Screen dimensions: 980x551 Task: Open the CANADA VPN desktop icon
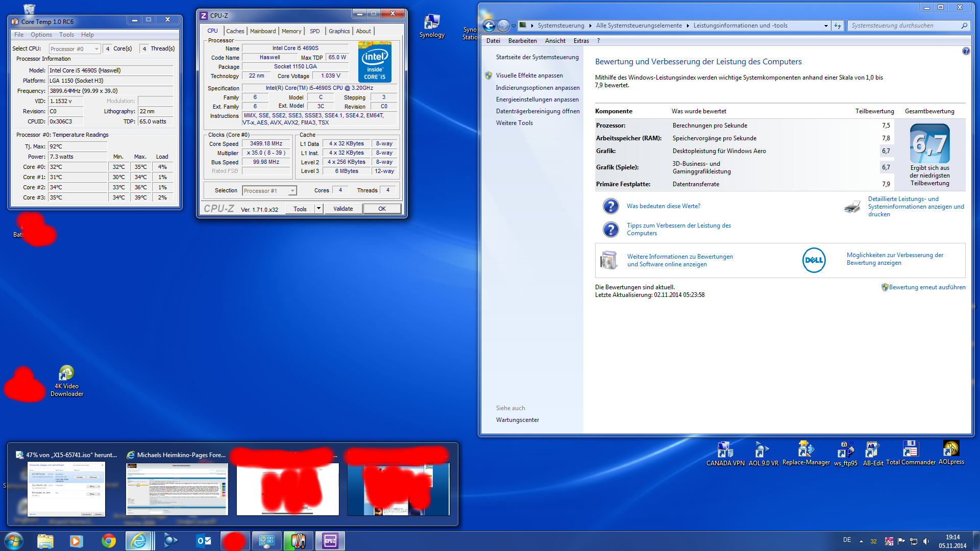pos(725,450)
